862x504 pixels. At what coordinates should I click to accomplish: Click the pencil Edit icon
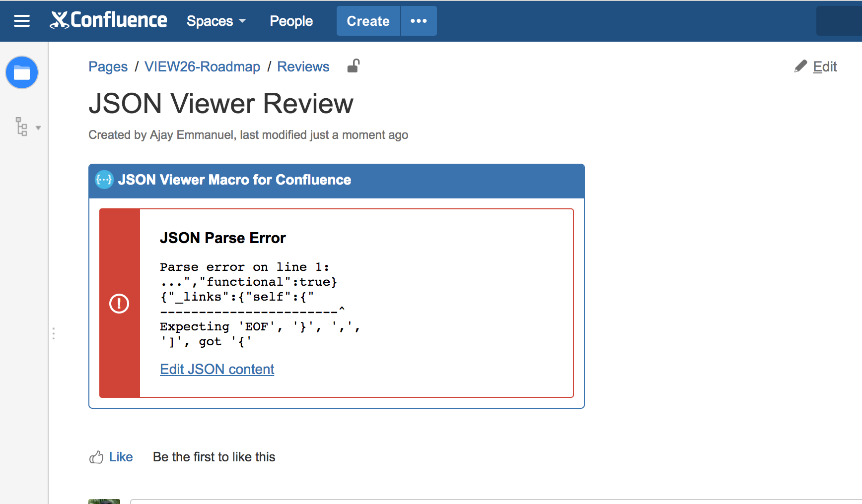pos(800,66)
